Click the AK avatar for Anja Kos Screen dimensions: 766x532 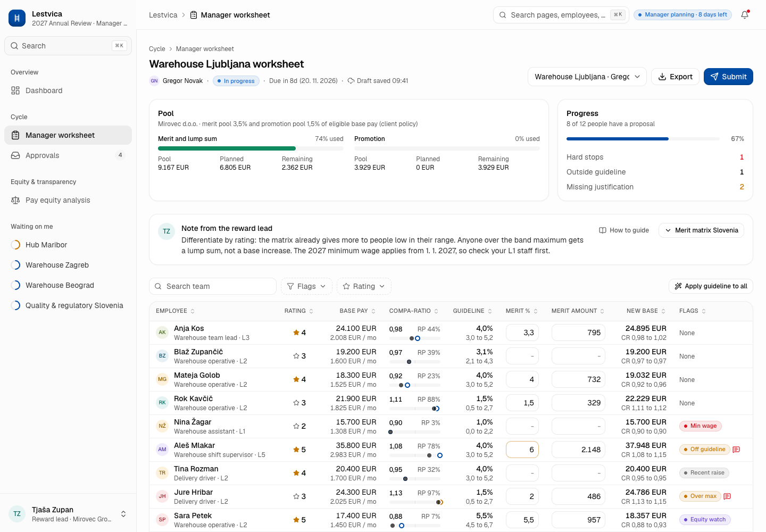pyautogui.click(x=162, y=332)
